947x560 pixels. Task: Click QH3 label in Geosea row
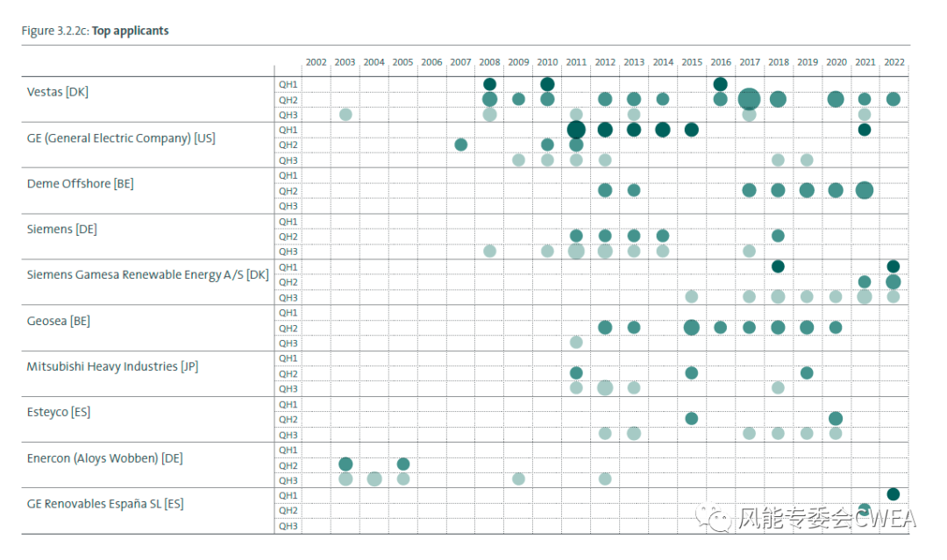pos(288,344)
